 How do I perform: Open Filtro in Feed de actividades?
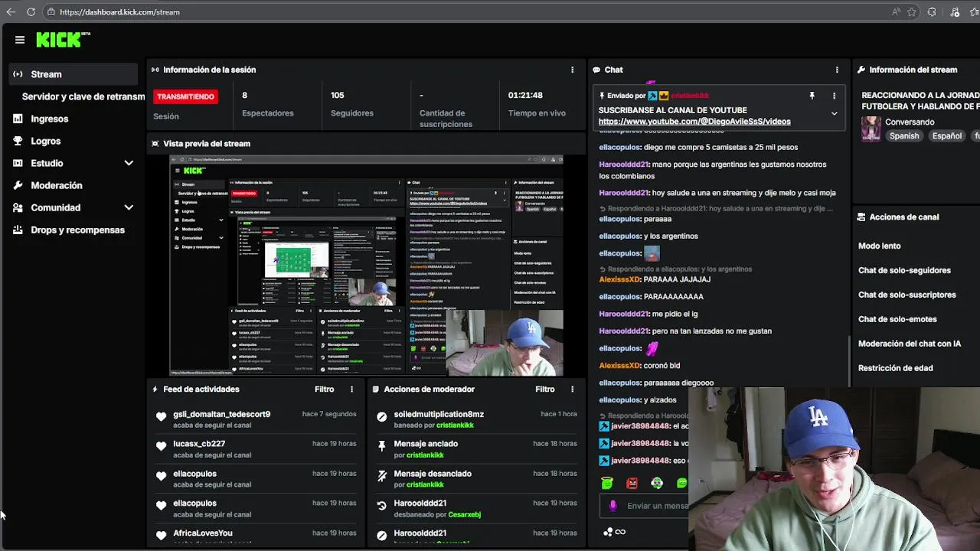point(324,389)
